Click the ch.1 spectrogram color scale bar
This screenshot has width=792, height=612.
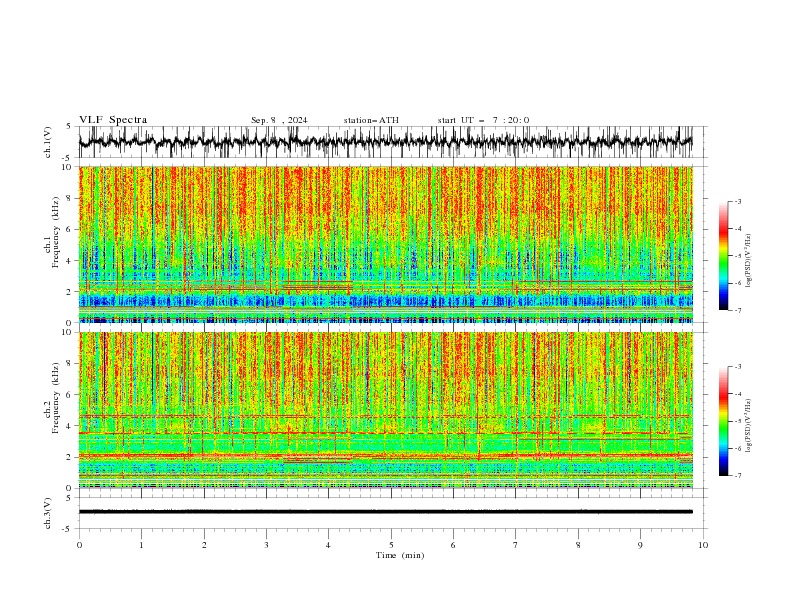coord(723,256)
